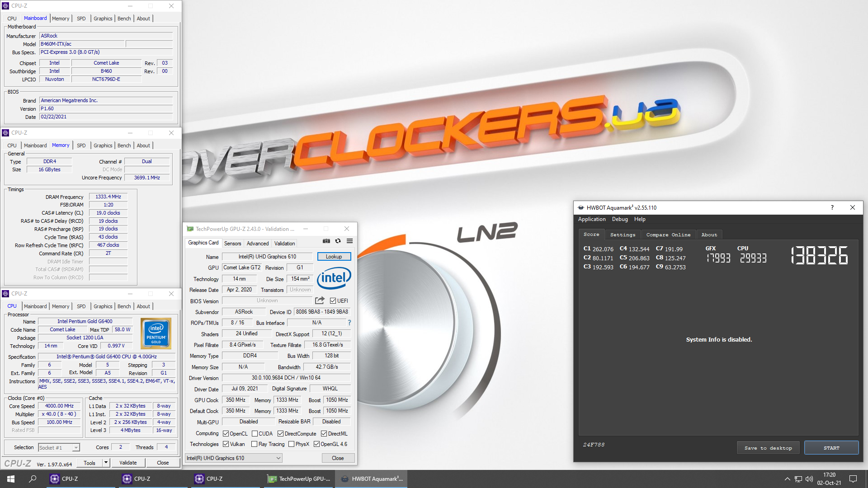Click the Aquamark total score 138326

pyautogui.click(x=819, y=255)
